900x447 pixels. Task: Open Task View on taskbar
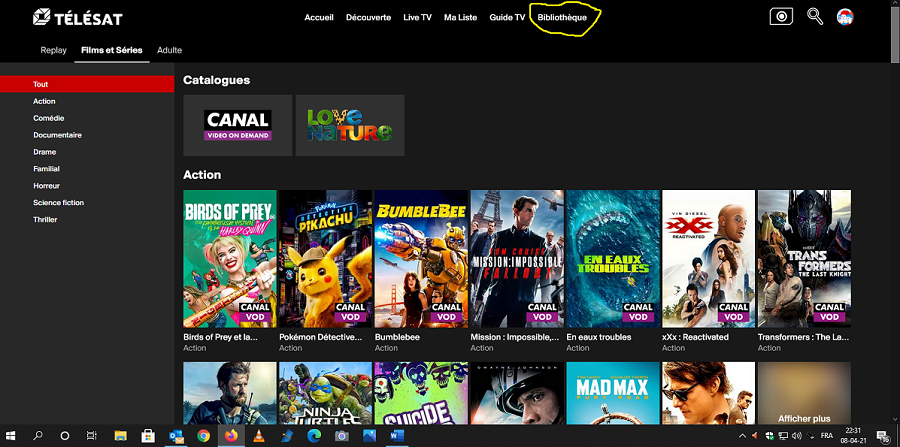pyautogui.click(x=91, y=436)
